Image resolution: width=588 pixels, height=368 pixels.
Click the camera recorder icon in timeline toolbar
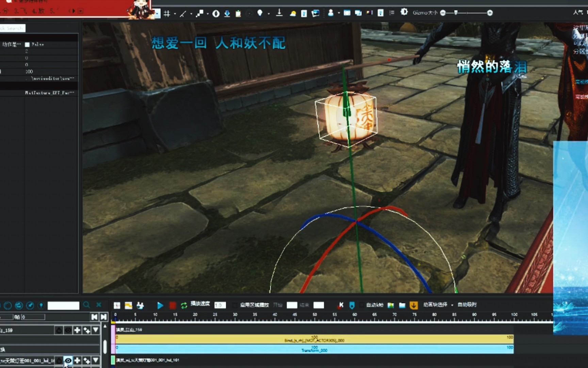coord(140,306)
